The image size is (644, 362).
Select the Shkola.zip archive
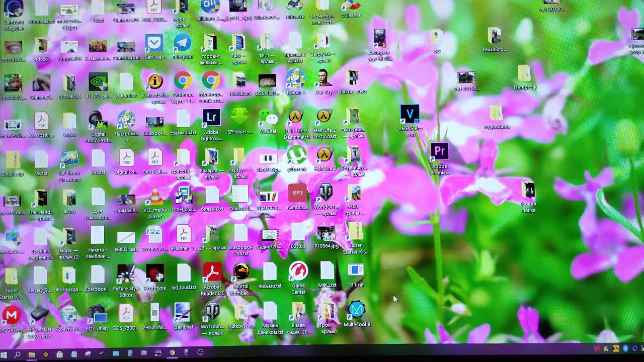click(x=13, y=160)
